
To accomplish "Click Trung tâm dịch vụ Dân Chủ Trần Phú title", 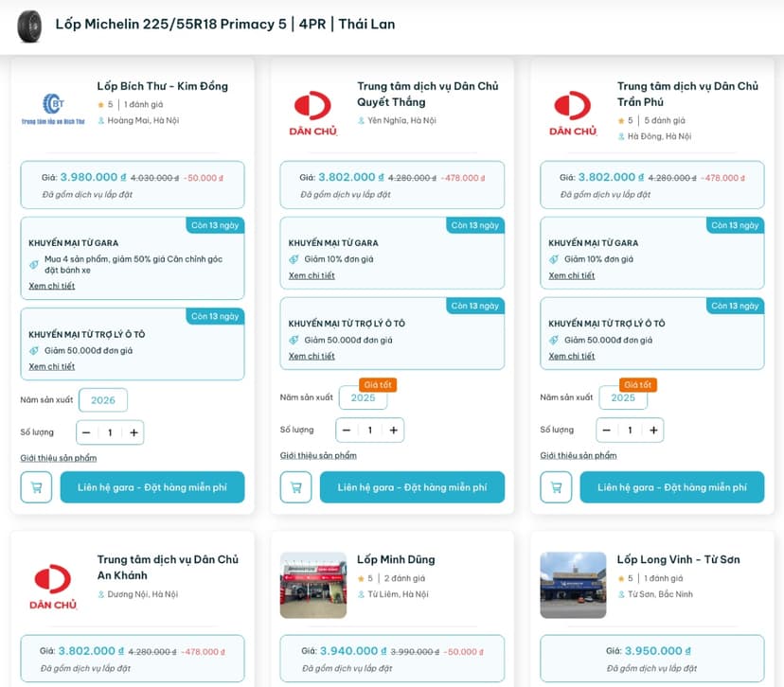I will [x=687, y=94].
